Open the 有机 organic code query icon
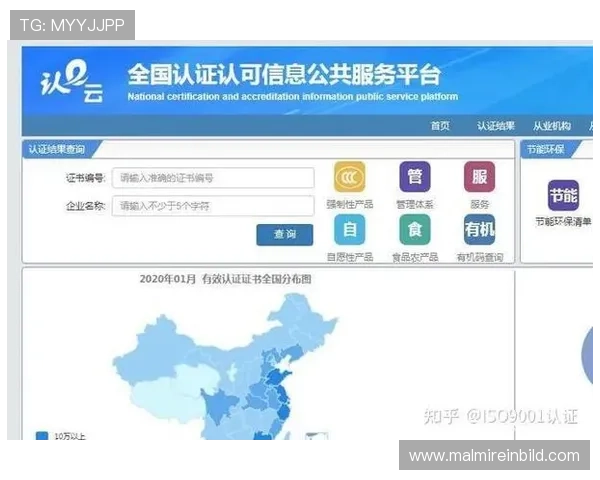600x480 pixels. [x=479, y=230]
